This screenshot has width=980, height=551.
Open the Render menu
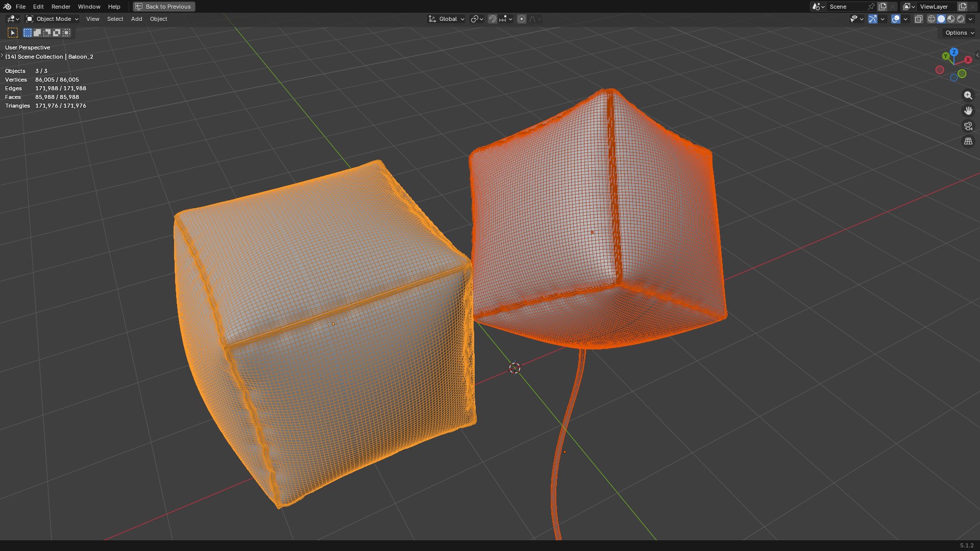pyautogui.click(x=61, y=7)
